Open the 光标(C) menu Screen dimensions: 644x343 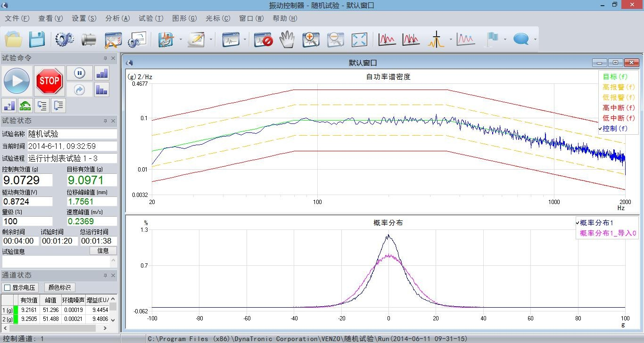(218, 18)
